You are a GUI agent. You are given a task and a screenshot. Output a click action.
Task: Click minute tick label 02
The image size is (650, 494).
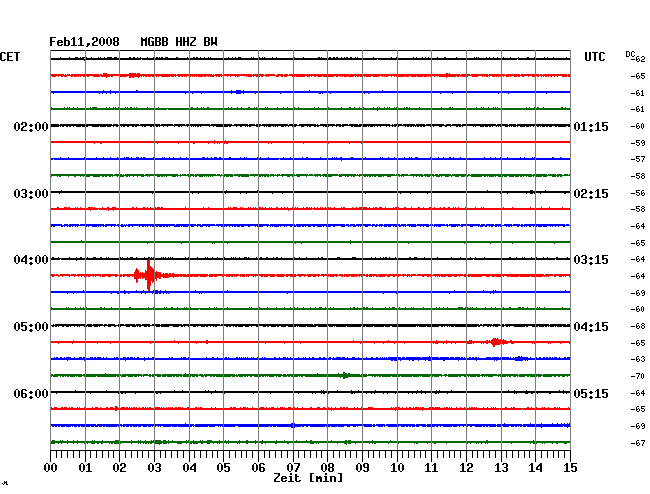pos(119,467)
